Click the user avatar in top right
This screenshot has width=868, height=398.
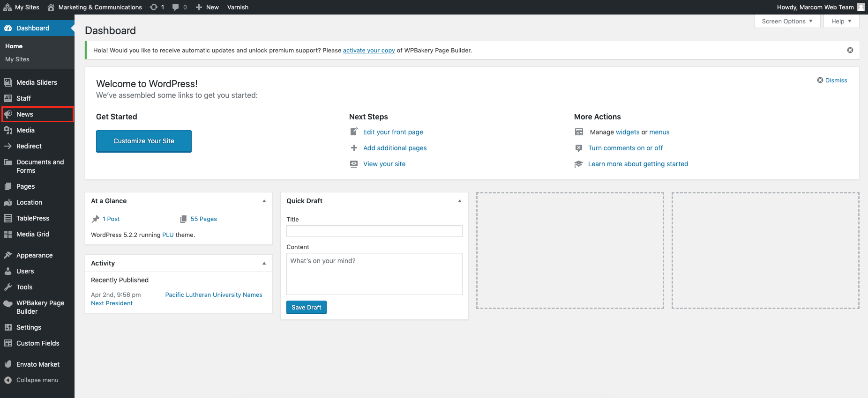coord(861,7)
